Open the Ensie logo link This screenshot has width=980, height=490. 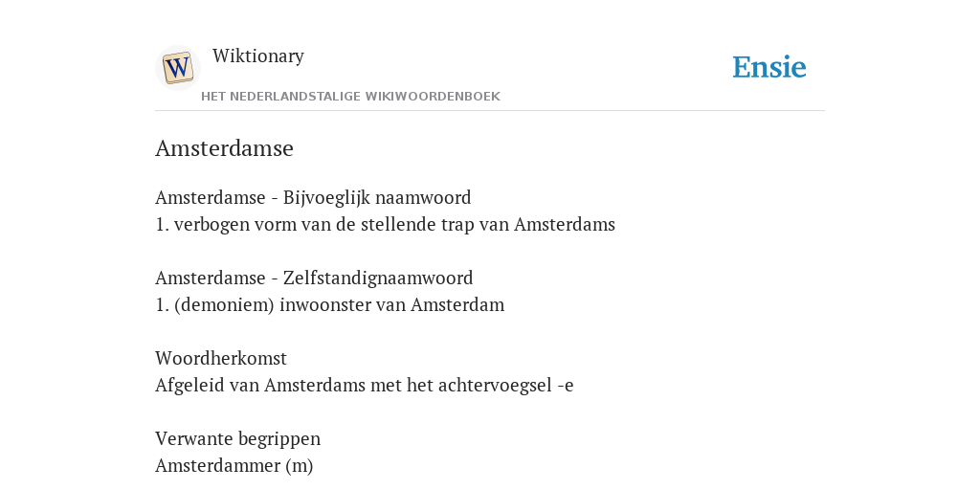pos(769,68)
